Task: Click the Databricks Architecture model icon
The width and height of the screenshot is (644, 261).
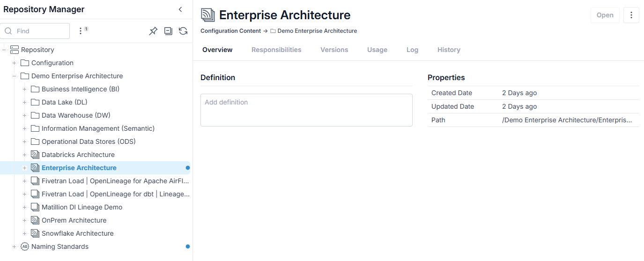Action: (35, 155)
